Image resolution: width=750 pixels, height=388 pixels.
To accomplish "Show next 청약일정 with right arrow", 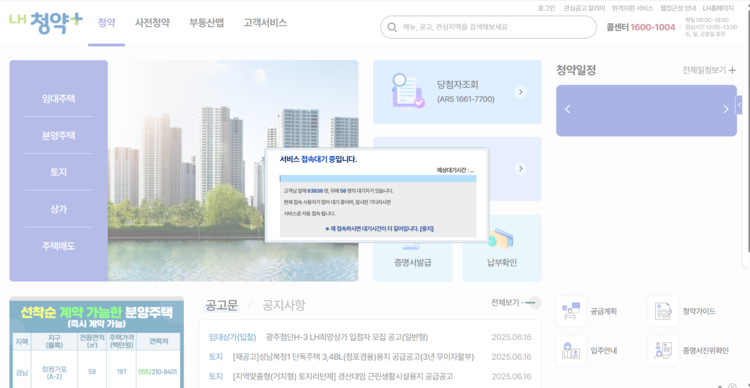I will [725, 110].
